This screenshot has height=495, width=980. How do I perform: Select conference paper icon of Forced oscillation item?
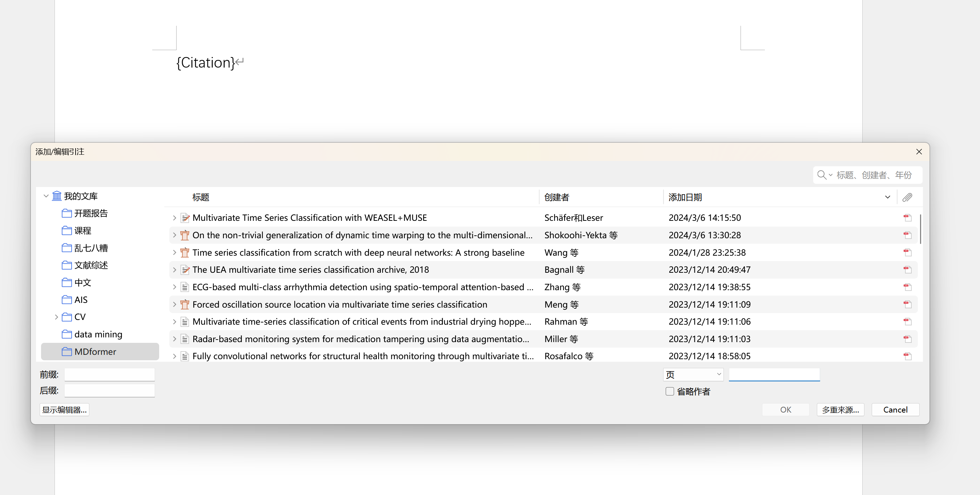(x=185, y=305)
